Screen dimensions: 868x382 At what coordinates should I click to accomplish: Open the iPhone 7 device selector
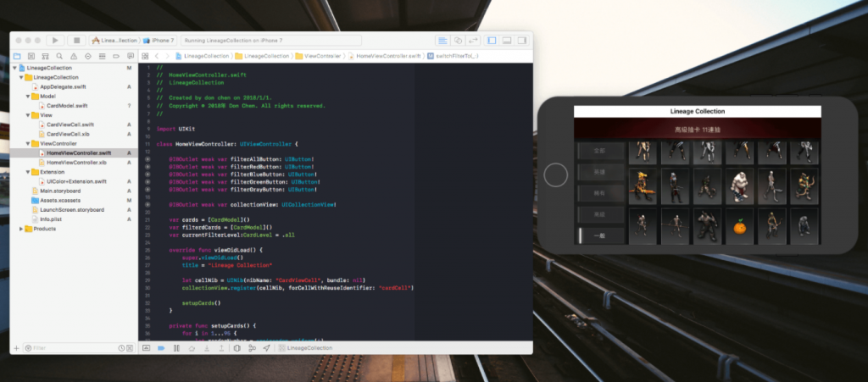(x=159, y=41)
